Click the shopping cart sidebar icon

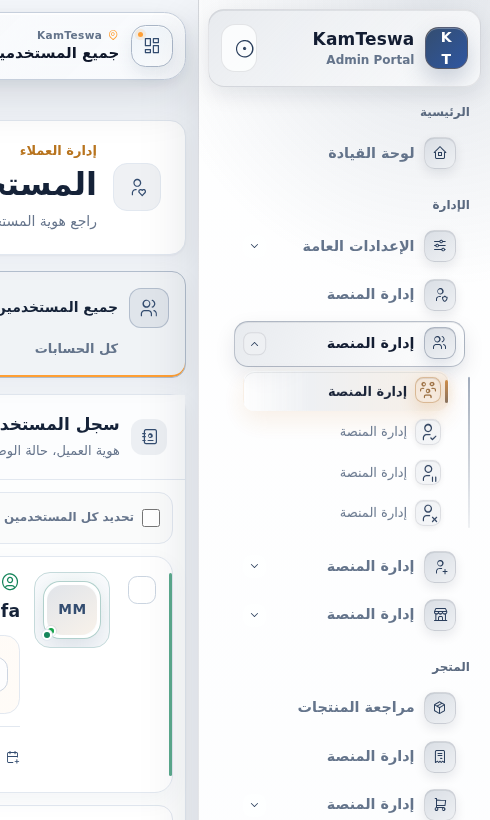coord(440,805)
